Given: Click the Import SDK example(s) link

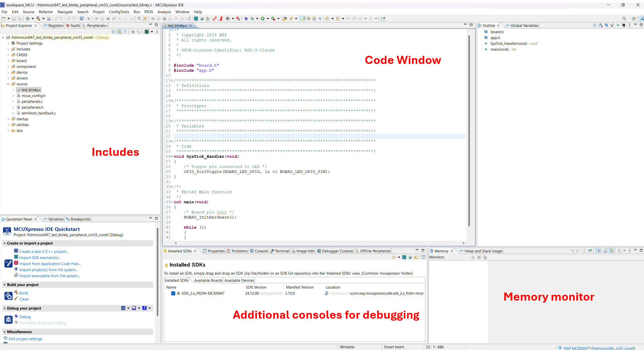Looking at the screenshot, I should pyautogui.click(x=40, y=258).
